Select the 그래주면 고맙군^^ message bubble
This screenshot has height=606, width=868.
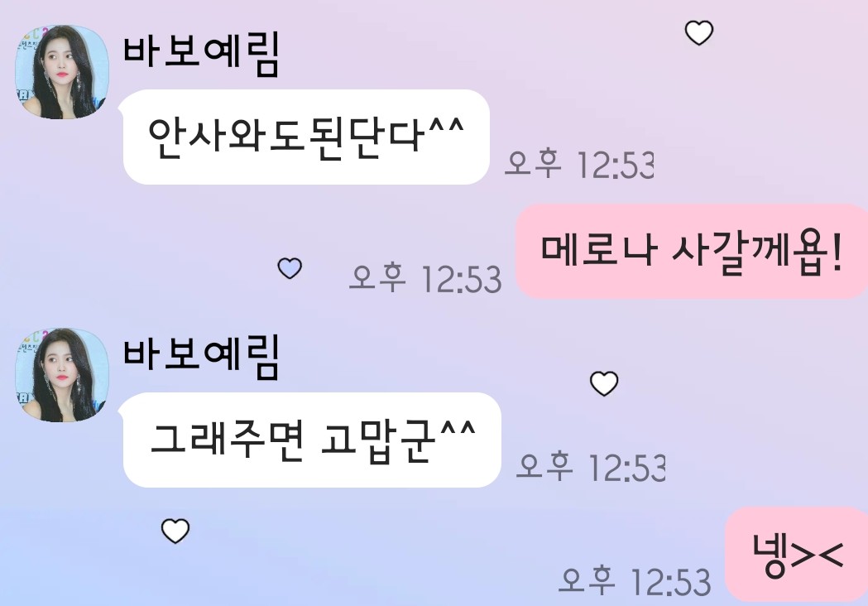coord(312,440)
